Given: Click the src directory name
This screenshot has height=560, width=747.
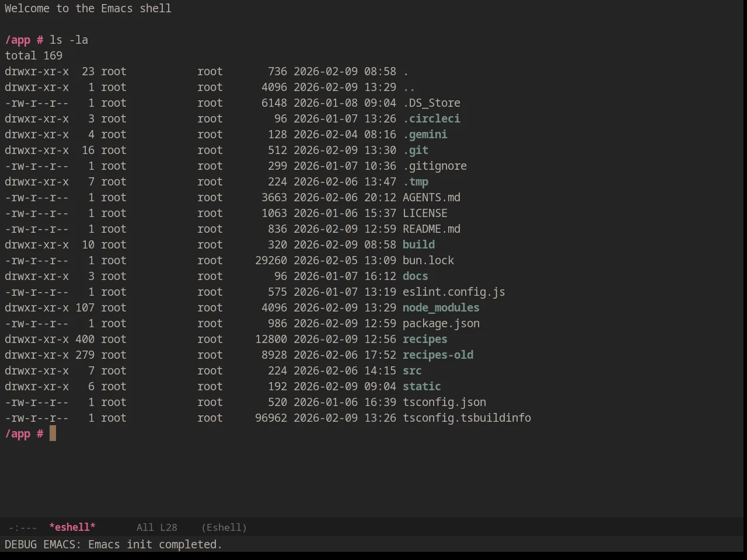Looking at the screenshot, I should pos(412,370).
